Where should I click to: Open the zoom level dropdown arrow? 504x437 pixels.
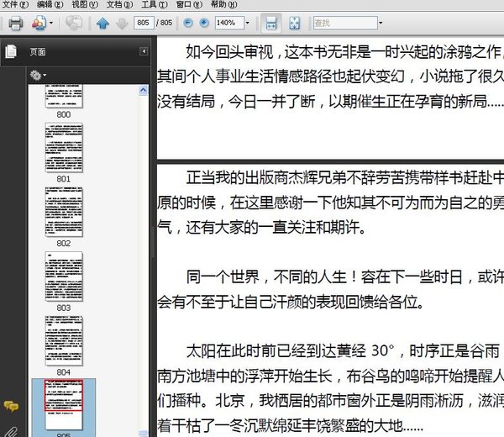click(x=248, y=23)
